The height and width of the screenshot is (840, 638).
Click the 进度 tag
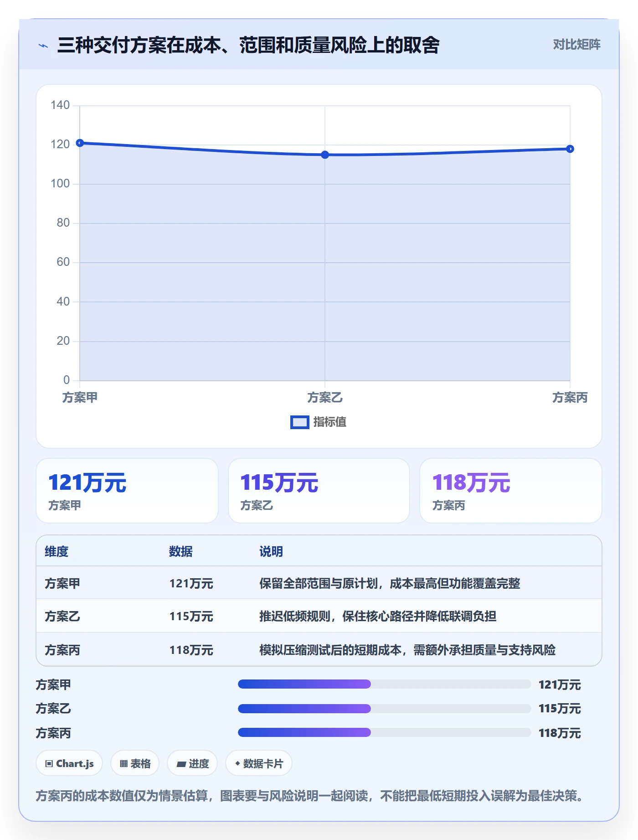point(192,763)
